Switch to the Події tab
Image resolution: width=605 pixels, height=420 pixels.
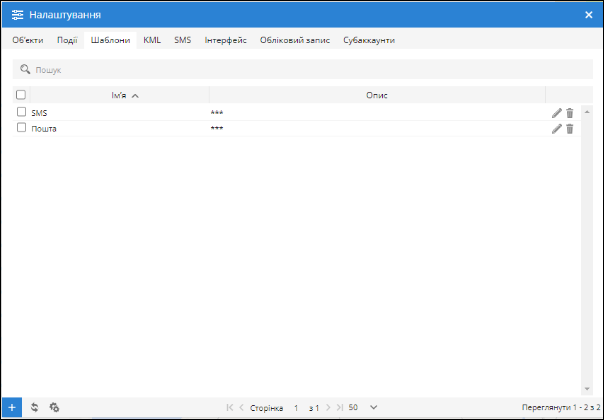click(x=67, y=40)
